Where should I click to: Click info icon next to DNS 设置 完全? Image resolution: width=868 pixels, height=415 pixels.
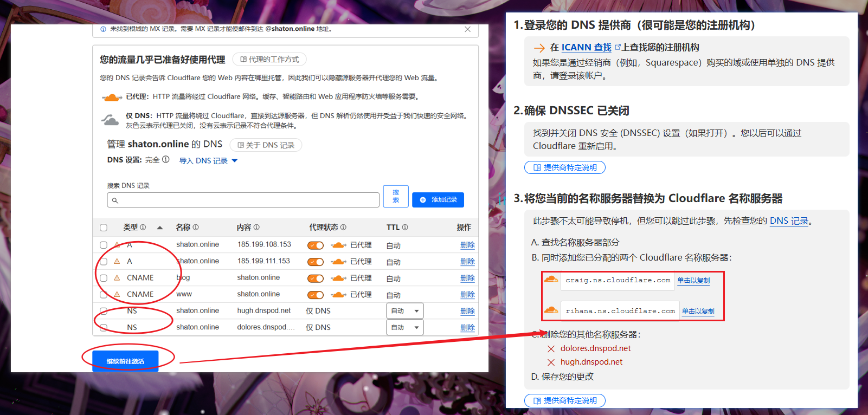pyautogui.click(x=166, y=160)
